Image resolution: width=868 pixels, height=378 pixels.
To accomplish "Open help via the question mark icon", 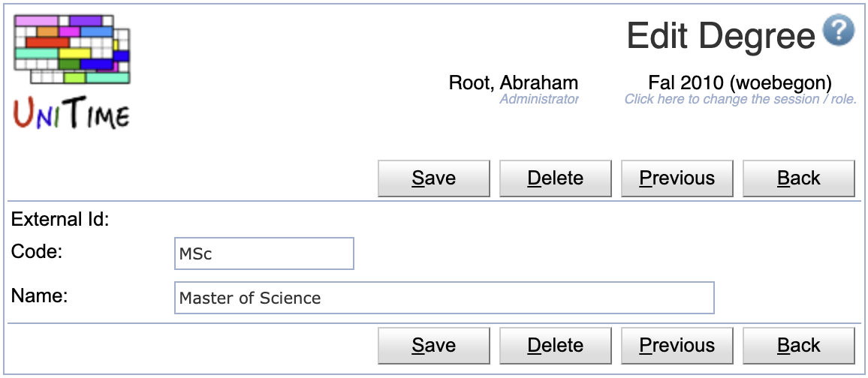I will [839, 31].
